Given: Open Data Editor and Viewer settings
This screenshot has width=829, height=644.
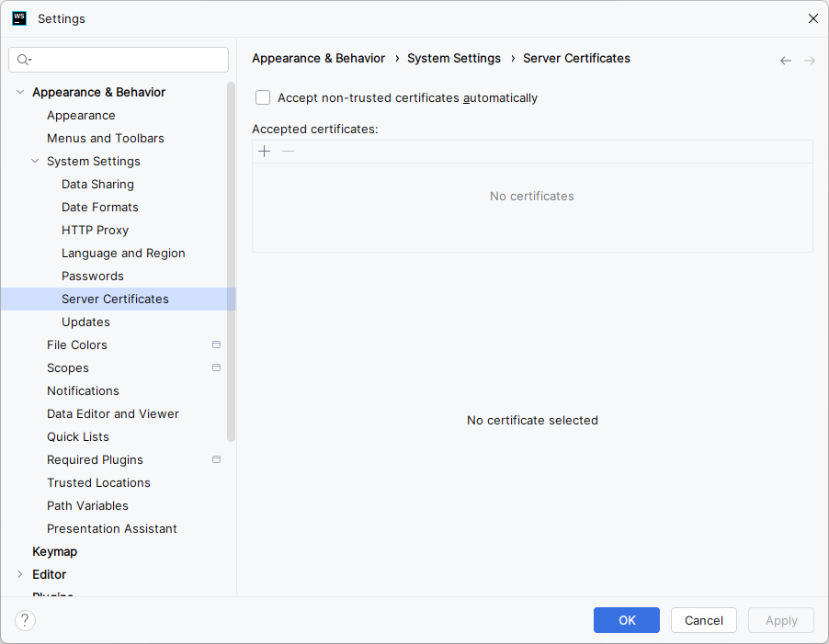Looking at the screenshot, I should [x=113, y=413].
